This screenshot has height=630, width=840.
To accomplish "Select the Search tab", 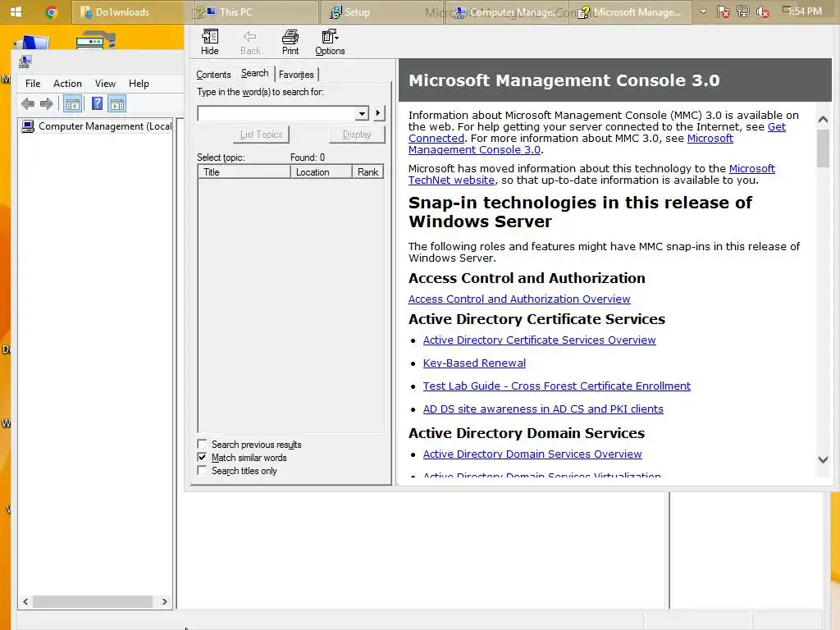I will tap(254, 73).
